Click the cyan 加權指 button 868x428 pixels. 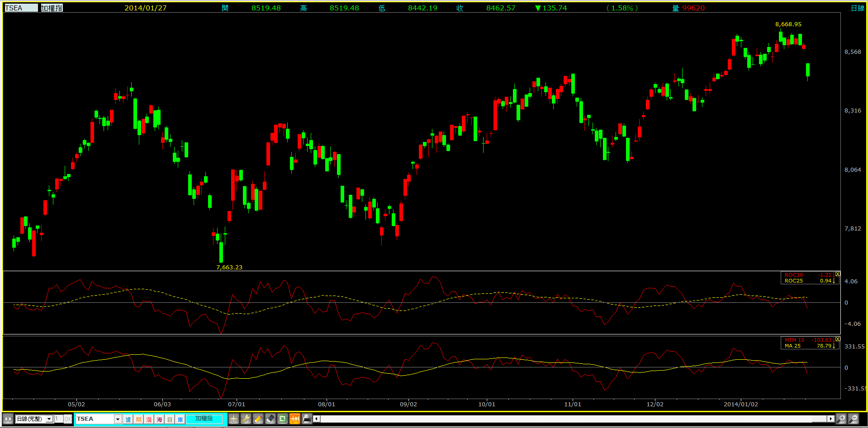(204, 419)
